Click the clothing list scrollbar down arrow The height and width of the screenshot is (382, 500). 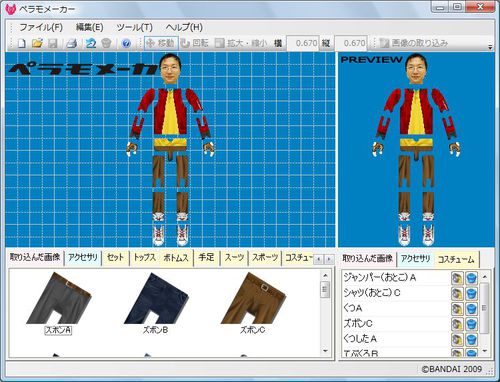pyautogui.click(x=325, y=351)
